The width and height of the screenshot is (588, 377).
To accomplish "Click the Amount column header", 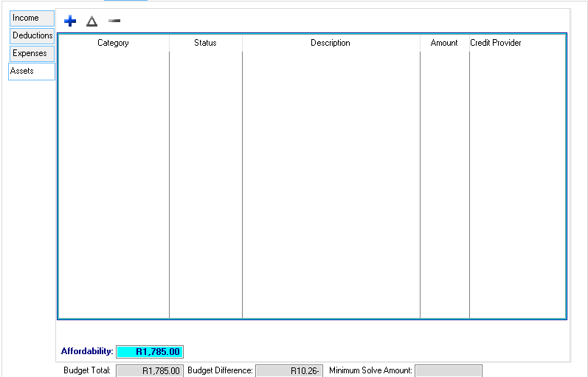I will pos(444,43).
